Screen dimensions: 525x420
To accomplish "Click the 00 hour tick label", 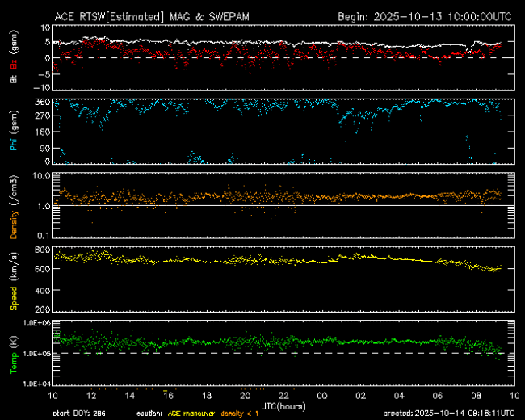I will 322,395.
